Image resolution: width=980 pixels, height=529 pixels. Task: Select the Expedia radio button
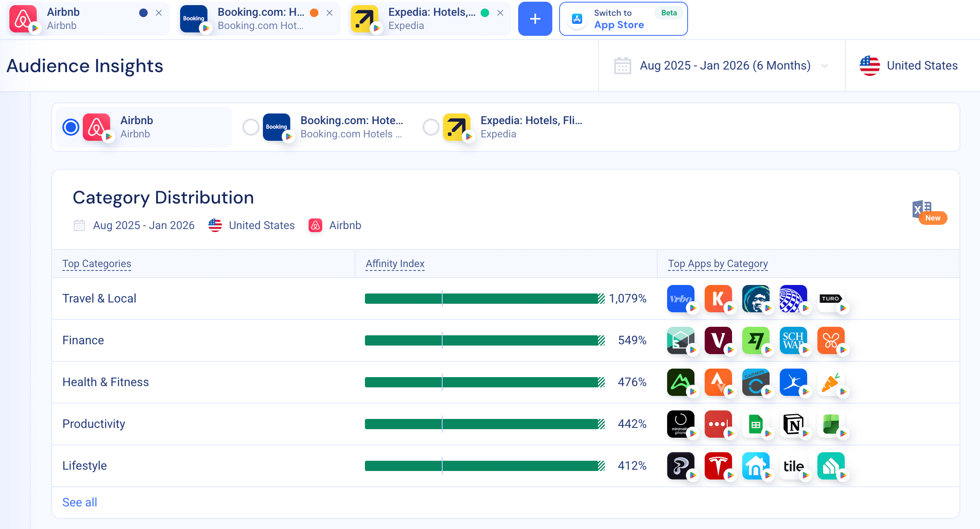431,127
